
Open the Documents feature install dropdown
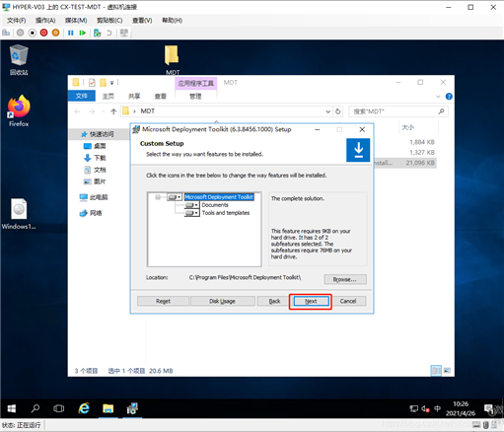pos(191,205)
